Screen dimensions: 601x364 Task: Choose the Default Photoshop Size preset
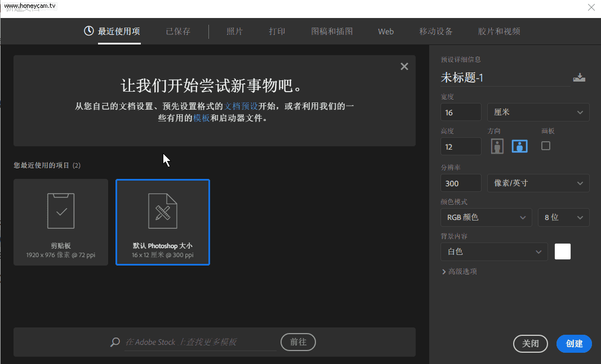[163, 222]
